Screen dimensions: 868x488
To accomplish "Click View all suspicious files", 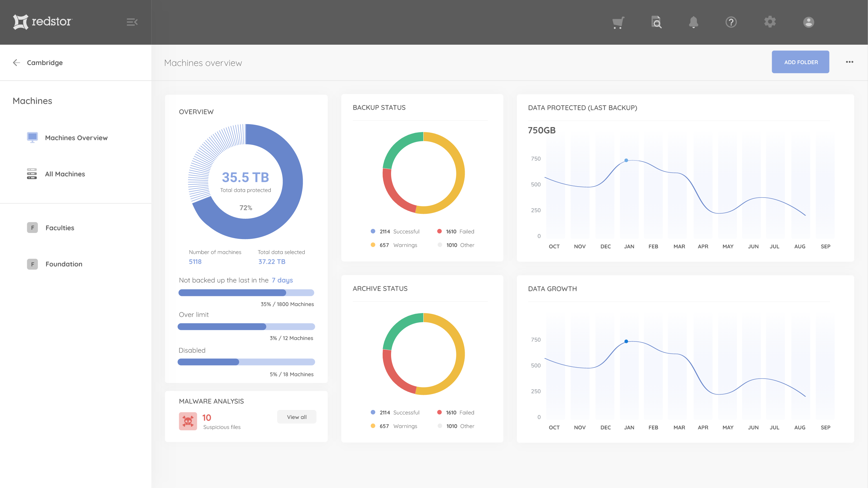I will coord(297,417).
